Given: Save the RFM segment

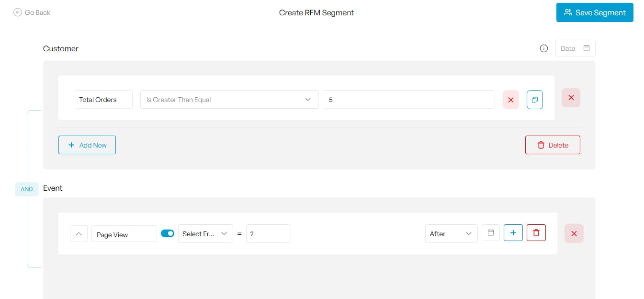Looking at the screenshot, I should point(595,12).
